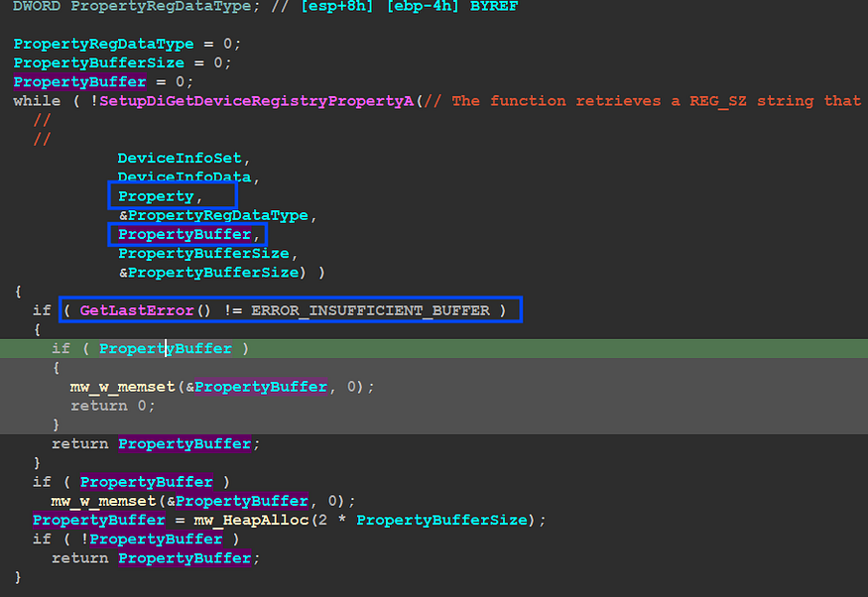Click PropertyBuffer in the green highlighted line
The height and width of the screenshot is (597, 868).
tap(165, 348)
